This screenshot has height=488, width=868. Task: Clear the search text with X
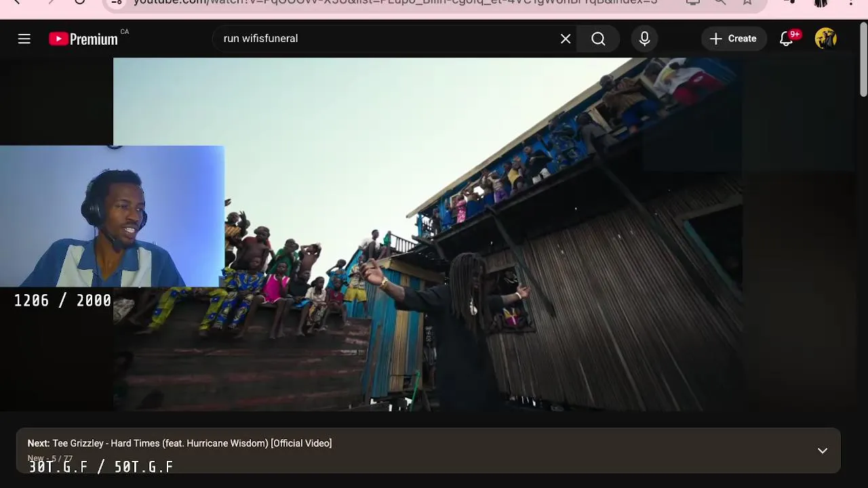click(566, 39)
